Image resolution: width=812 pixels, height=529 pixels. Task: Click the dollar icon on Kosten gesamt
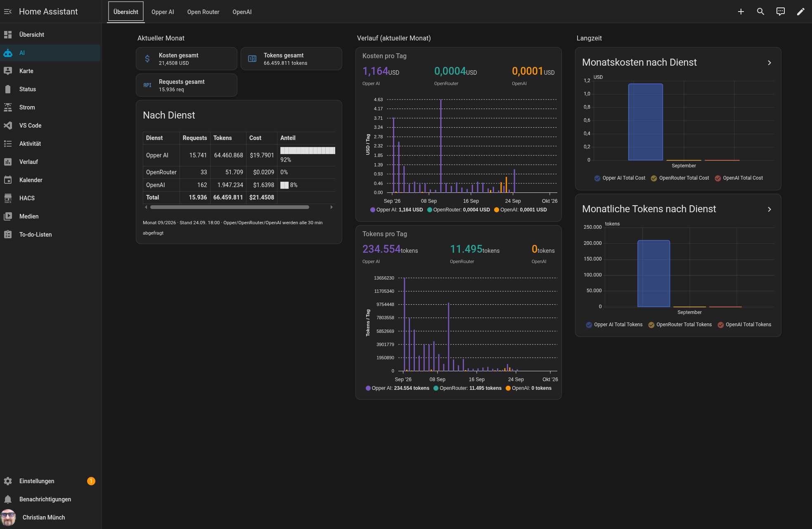click(147, 59)
